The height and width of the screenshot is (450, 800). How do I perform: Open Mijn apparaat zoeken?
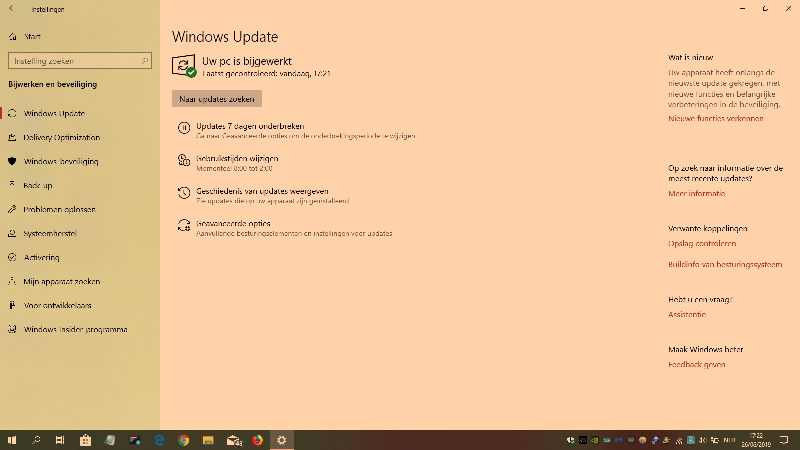[61, 281]
